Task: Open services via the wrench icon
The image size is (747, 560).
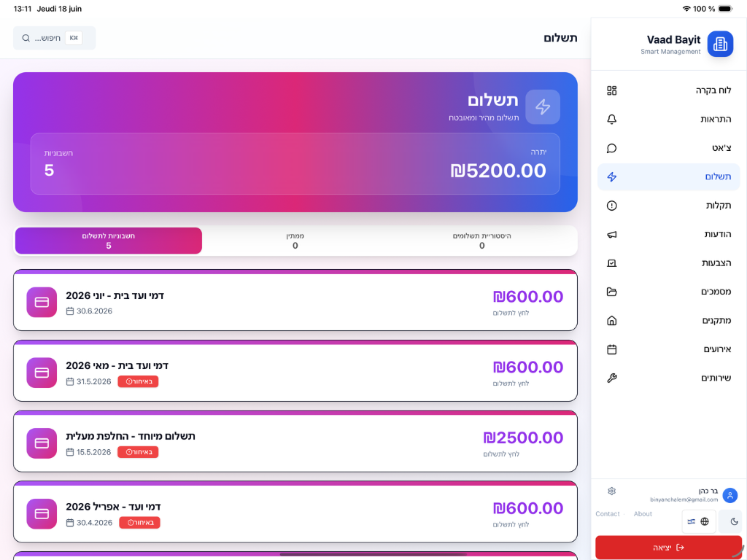Action: [612, 378]
